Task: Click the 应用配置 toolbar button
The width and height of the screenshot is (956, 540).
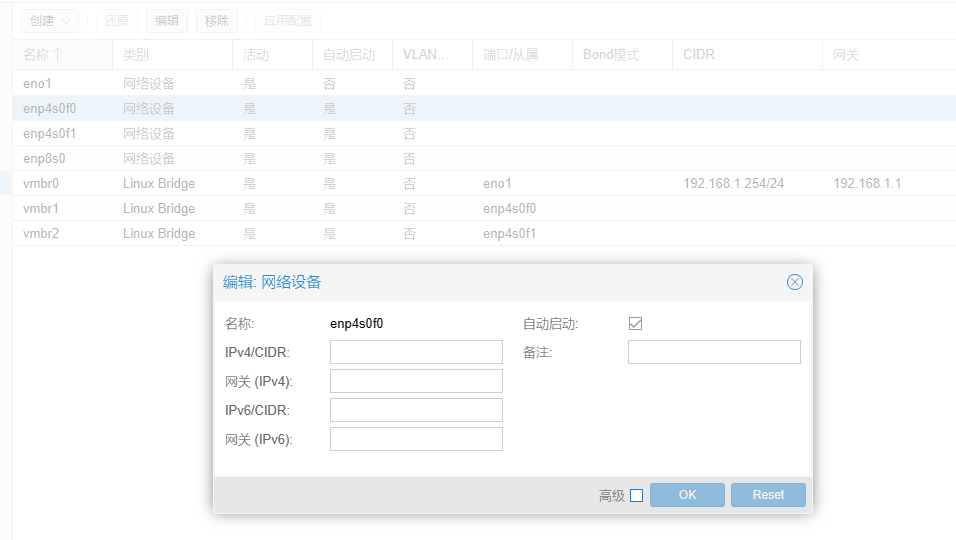Action: coord(287,21)
